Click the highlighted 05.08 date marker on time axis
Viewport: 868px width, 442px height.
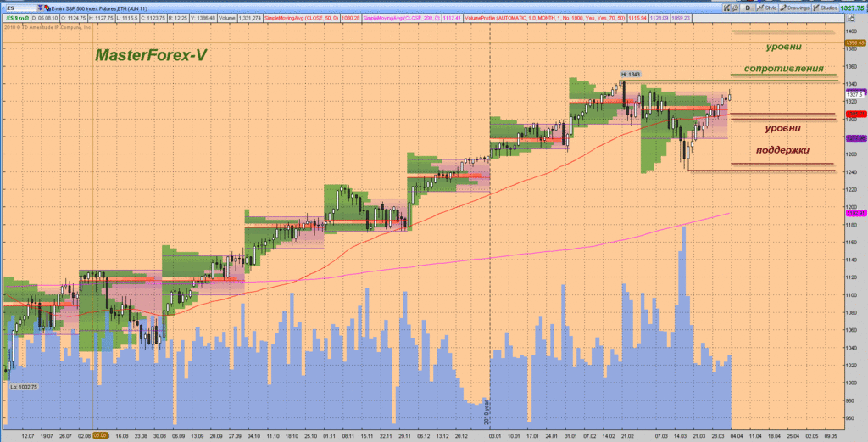coord(99,436)
